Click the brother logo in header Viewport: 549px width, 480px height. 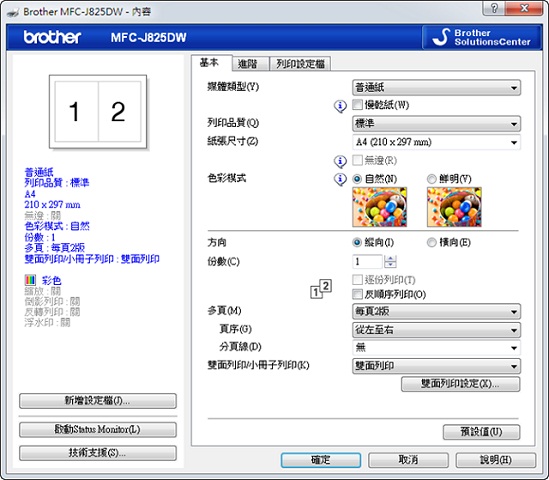(53, 37)
